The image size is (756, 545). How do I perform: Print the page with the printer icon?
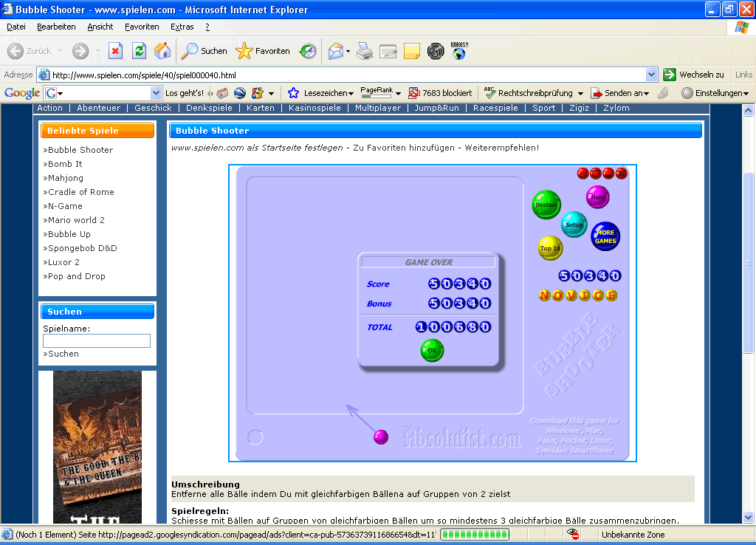pos(365,51)
